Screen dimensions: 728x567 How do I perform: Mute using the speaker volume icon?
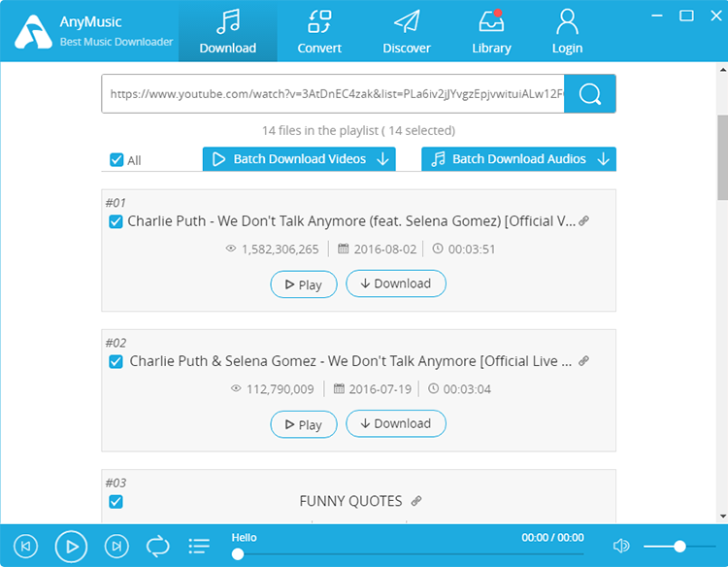(x=621, y=546)
